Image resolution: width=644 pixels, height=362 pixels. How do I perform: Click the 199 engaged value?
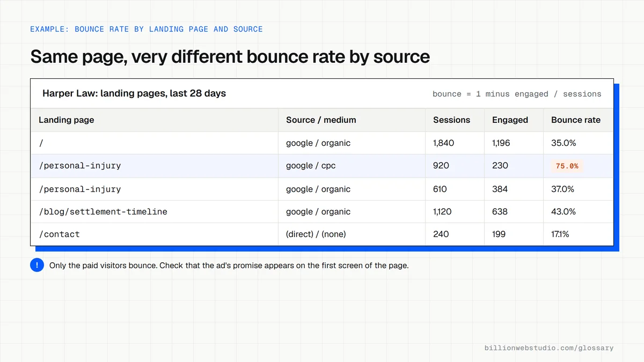pyautogui.click(x=499, y=234)
